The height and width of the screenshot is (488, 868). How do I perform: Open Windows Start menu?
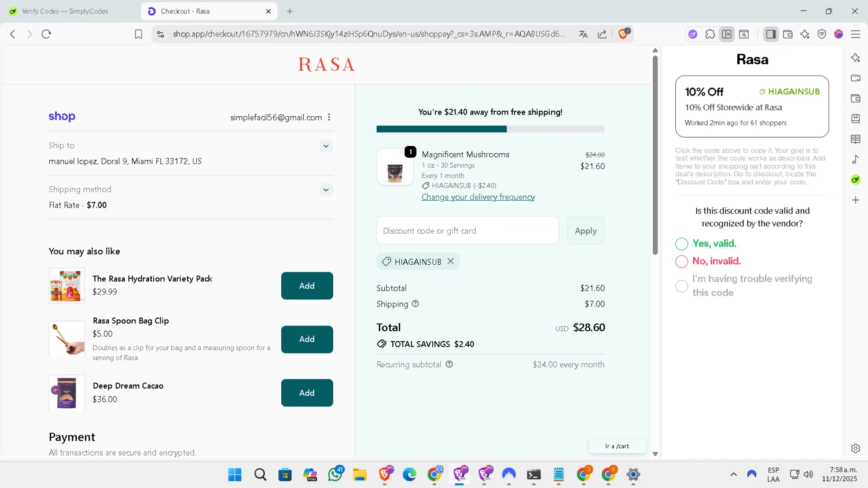pos(235,475)
